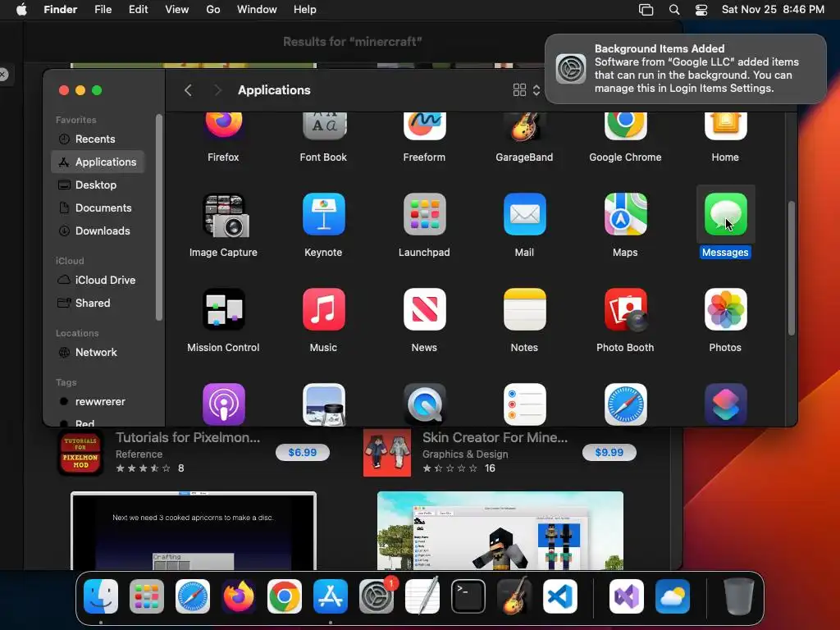Open Tutorials for Pixelmon App Store listing
The height and width of the screenshot is (630, 840).
pyautogui.click(x=188, y=438)
